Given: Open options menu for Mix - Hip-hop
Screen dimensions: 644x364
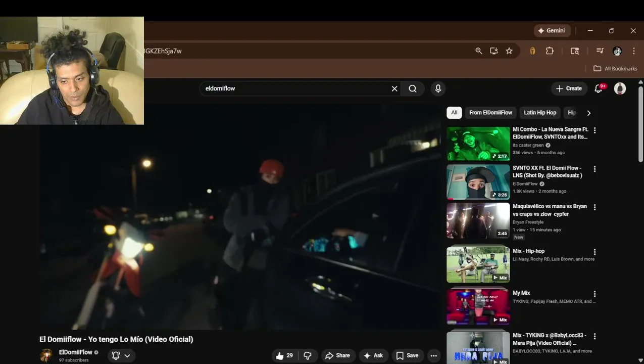Looking at the screenshot, I should tap(595, 252).
